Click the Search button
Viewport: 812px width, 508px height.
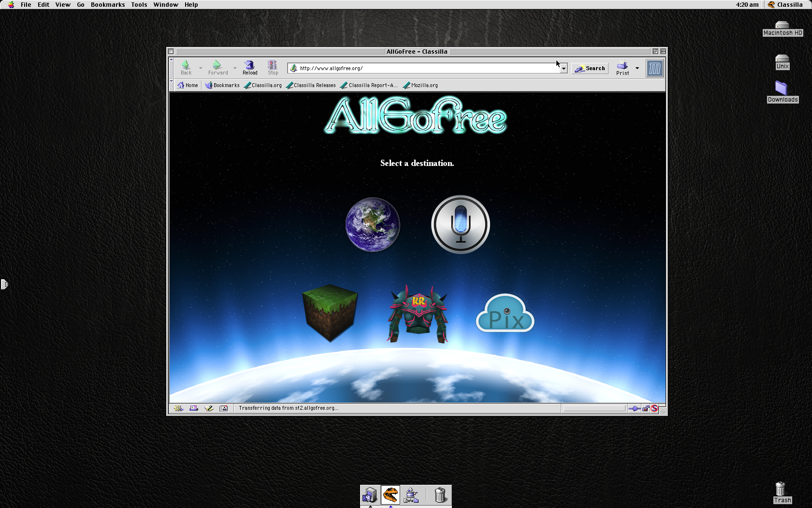pyautogui.click(x=590, y=68)
